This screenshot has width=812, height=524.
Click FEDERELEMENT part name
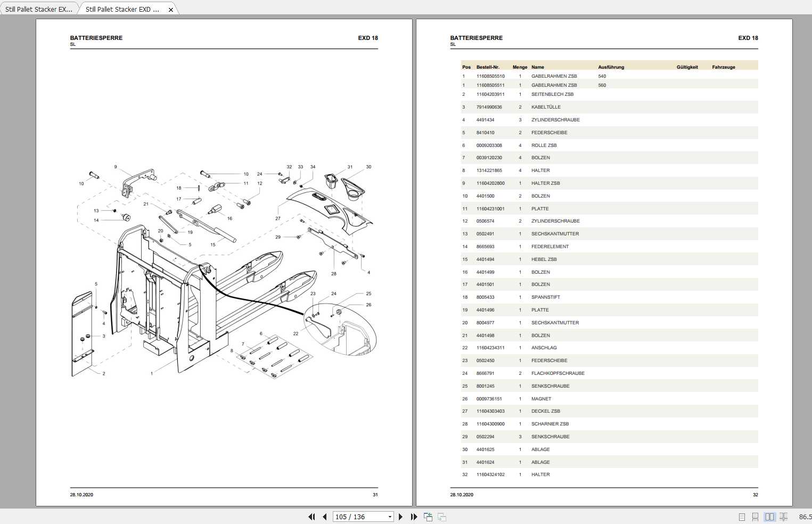click(x=550, y=247)
